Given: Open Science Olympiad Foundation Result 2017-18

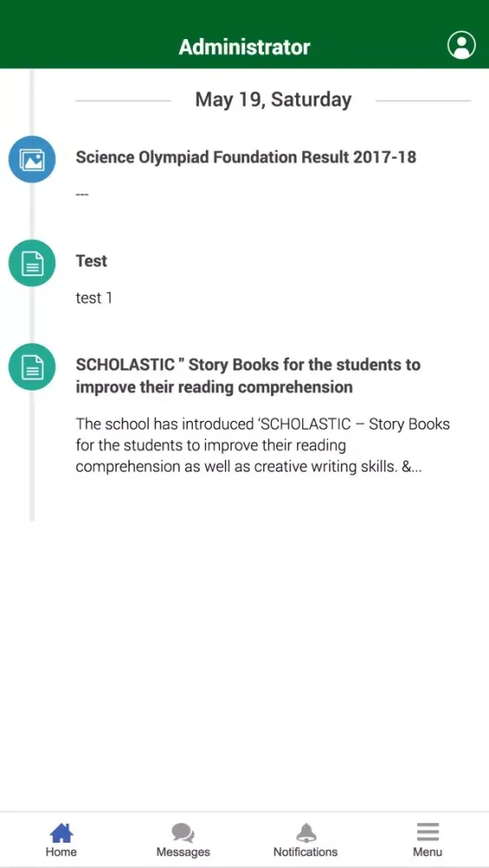Looking at the screenshot, I should (246, 157).
